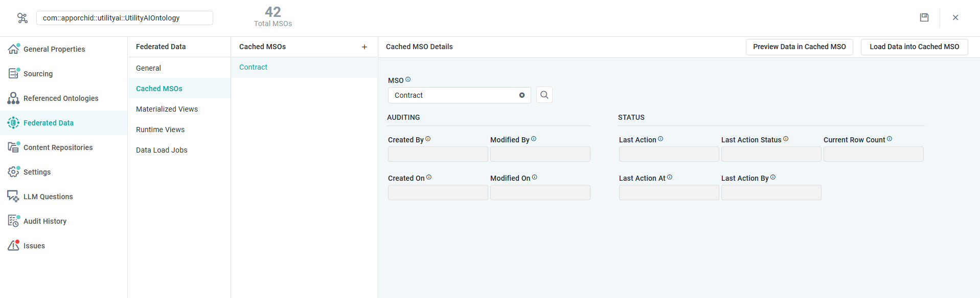Click the MSO search magnifier icon

pos(544,95)
